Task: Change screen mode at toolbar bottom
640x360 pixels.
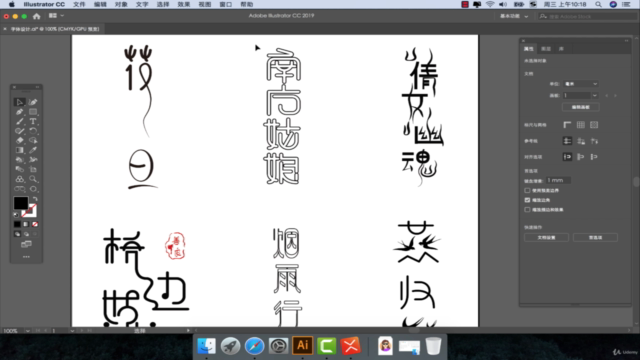Action: pyautogui.click(x=26, y=244)
